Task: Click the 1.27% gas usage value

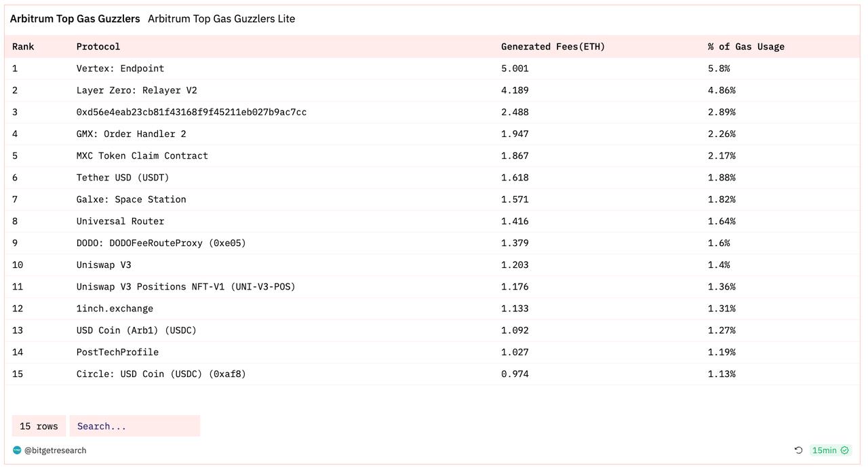Action: (722, 330)
